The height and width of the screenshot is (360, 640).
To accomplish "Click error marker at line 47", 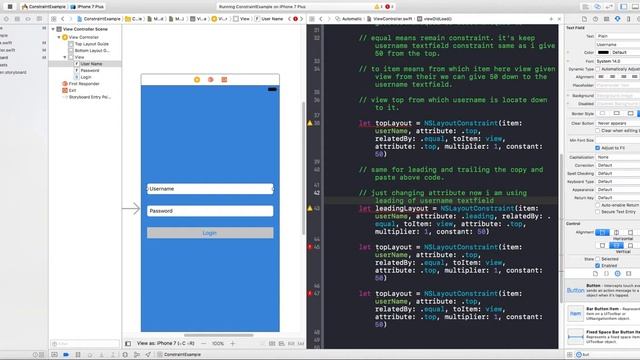I will click(310, 293).
